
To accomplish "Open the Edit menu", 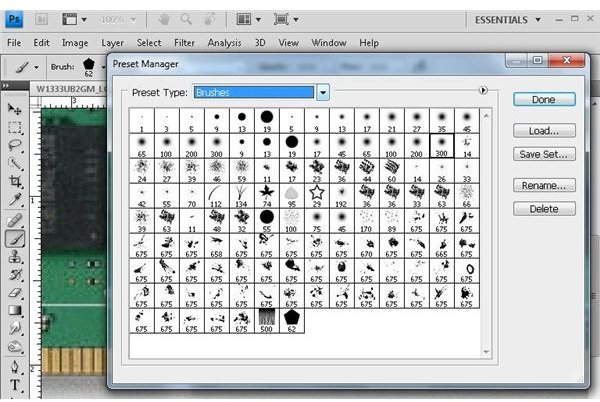I will 41,42.
